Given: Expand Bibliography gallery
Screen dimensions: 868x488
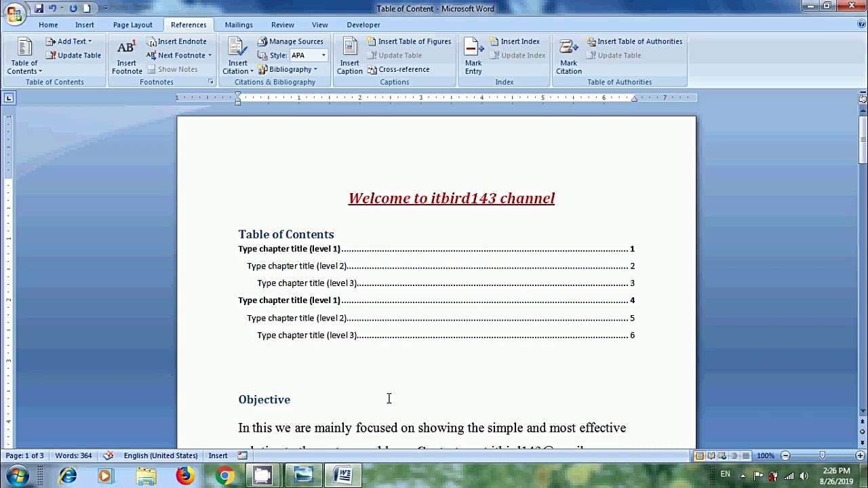Looking at the screenshot, I should coord(288,69).
